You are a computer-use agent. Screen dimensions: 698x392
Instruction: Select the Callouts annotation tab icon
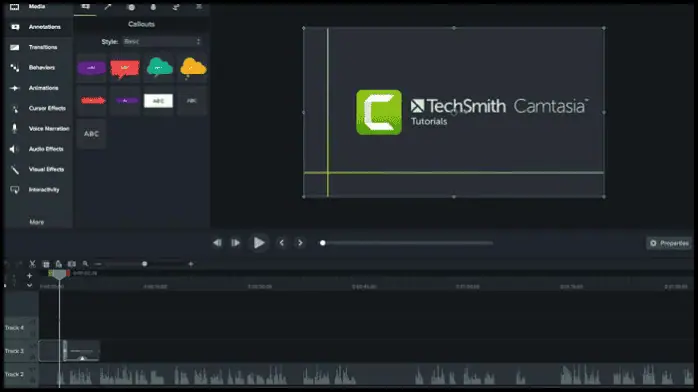pyautogui.click(x=85, y=7)
